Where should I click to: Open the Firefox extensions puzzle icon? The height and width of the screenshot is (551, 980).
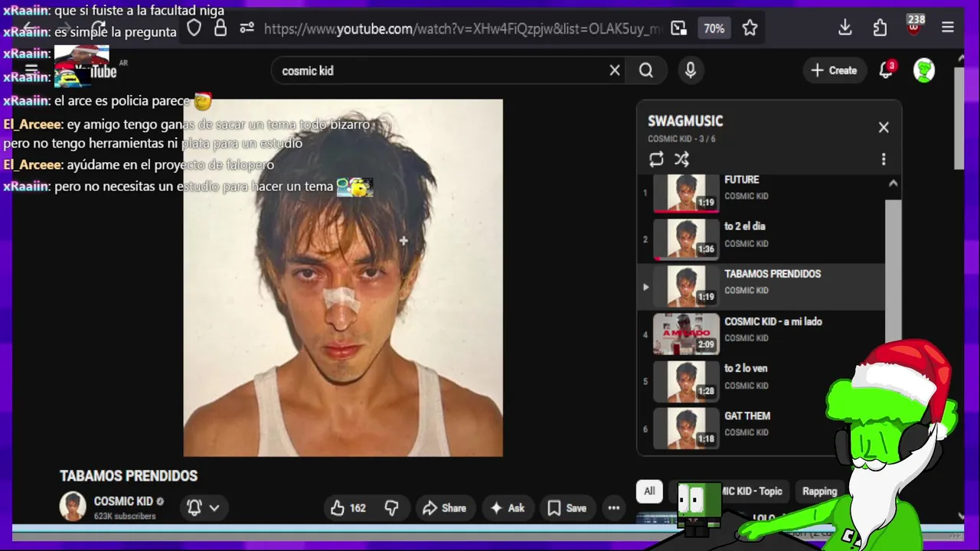880,28
